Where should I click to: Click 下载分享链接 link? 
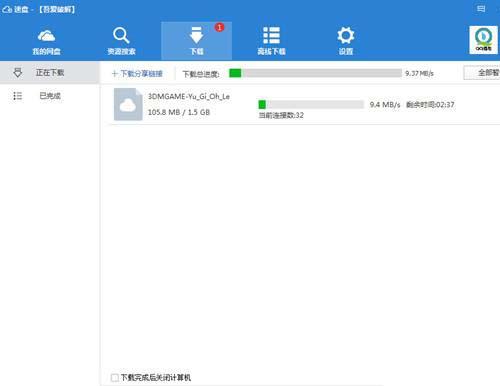click(x=137, y=73)
